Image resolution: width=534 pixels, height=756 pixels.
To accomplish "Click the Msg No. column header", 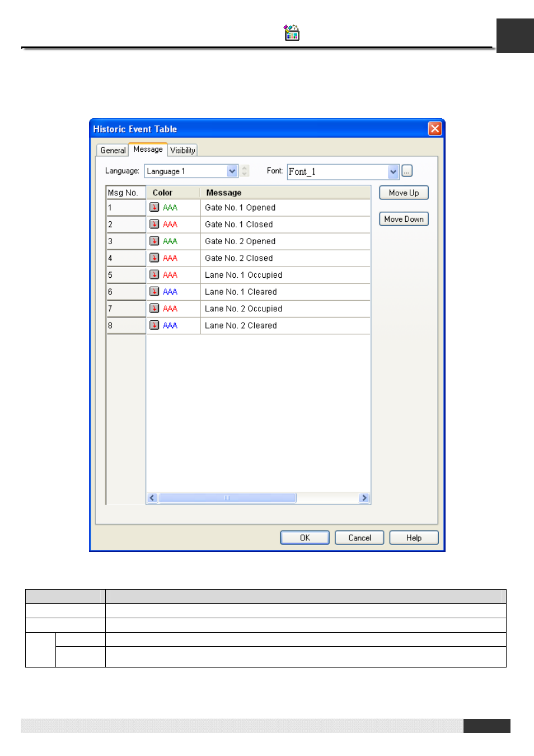I will coord(126,193).
